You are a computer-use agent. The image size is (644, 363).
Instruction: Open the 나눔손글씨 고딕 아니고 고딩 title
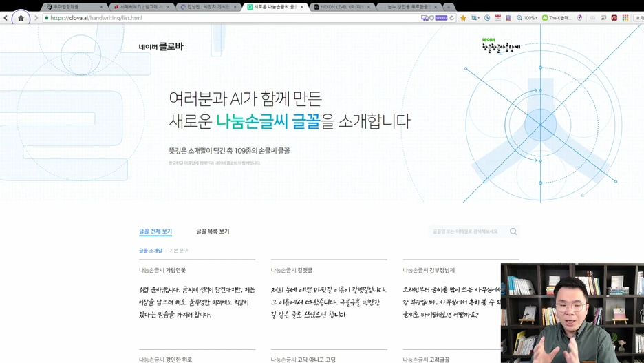pyautogui.click(x=303, y=360)
